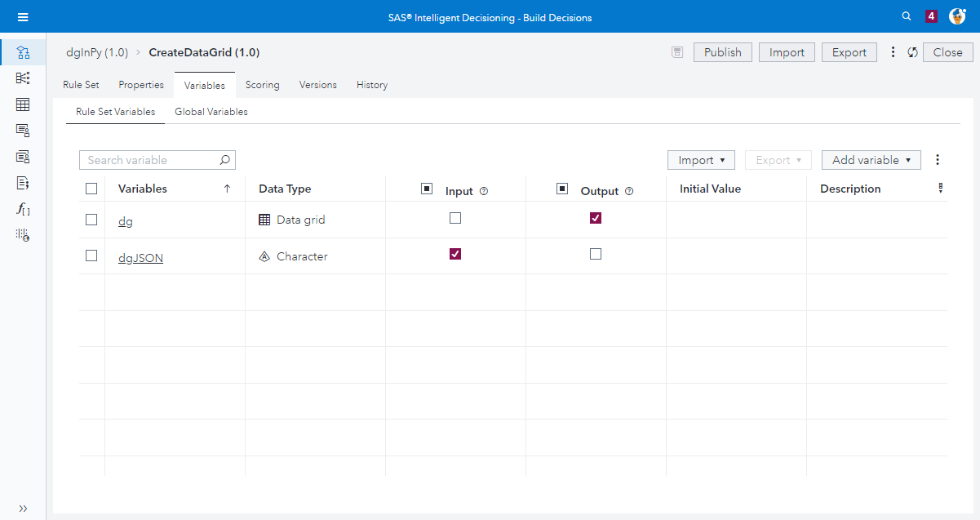980x520 pixels.
Task: Open the vertical dots overflow menu
Action: pyautogui.click(x=937, y=160)
